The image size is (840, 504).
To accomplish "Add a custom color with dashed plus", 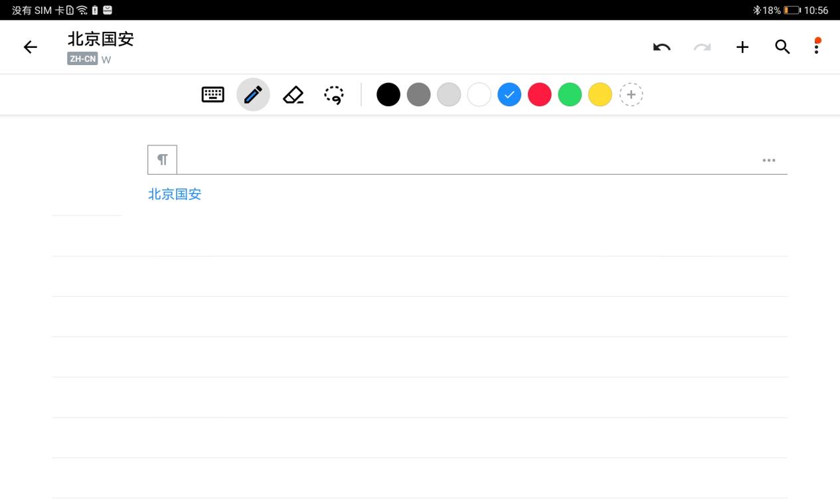I will pyautogui.click(x=631, y=95).
